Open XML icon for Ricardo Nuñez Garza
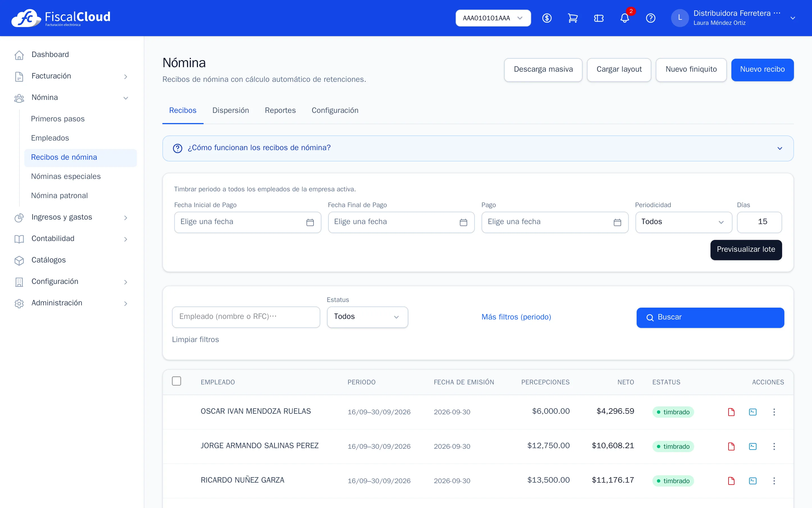Screen dimensions: 812x508 tap(753, 481)
